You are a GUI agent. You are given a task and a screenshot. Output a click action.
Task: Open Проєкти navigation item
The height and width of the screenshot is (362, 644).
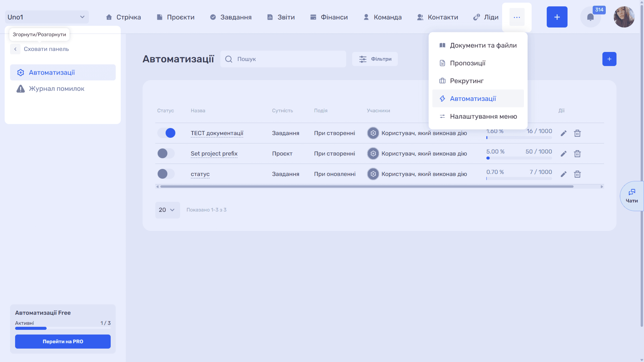click(x=175, y=17)
